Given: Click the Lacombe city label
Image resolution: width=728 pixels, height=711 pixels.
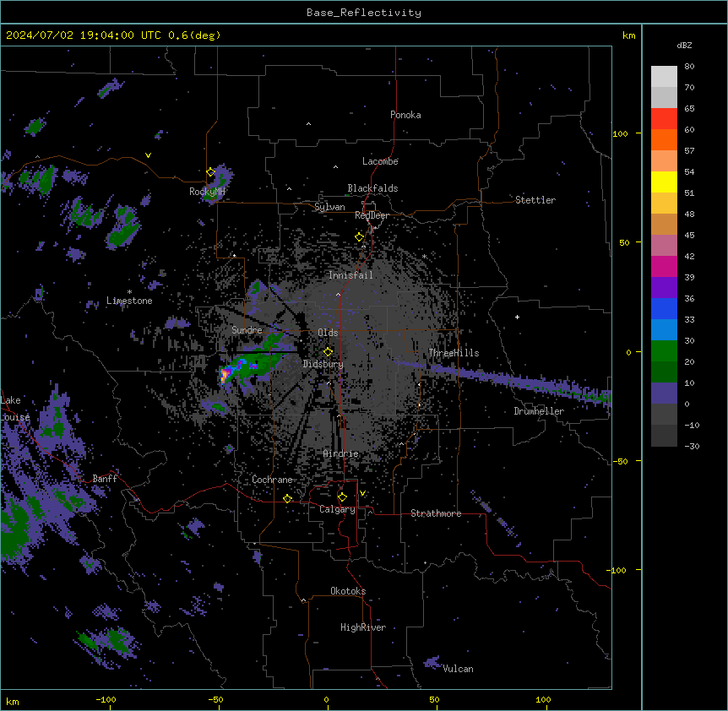Looking at the screenshot, I should 380,161.
